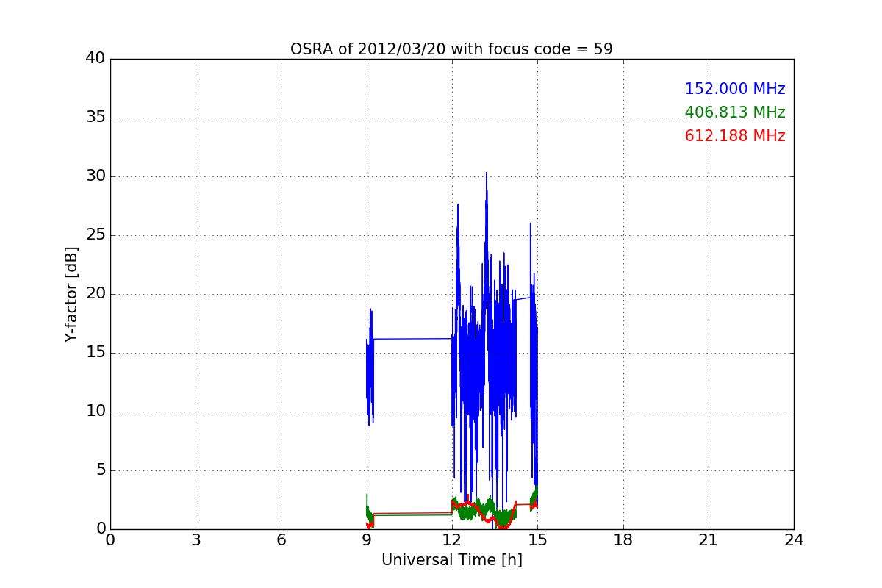
Task: Click the y-axis tick label '25'
Action: (x=96, y=235)
